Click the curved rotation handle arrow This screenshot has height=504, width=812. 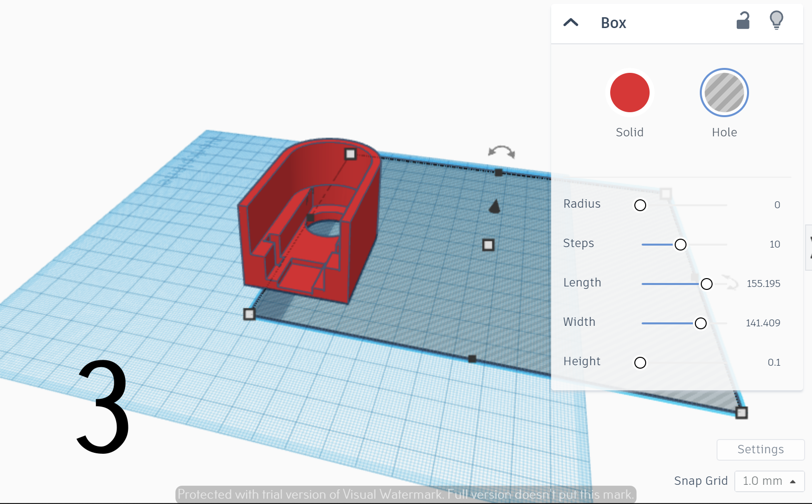pos(501,152)
